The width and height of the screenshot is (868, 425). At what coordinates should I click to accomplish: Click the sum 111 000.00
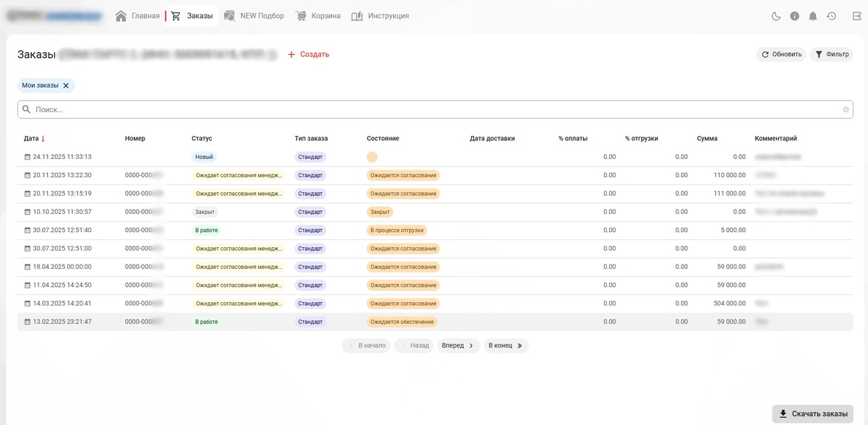[x=729, y=194]
